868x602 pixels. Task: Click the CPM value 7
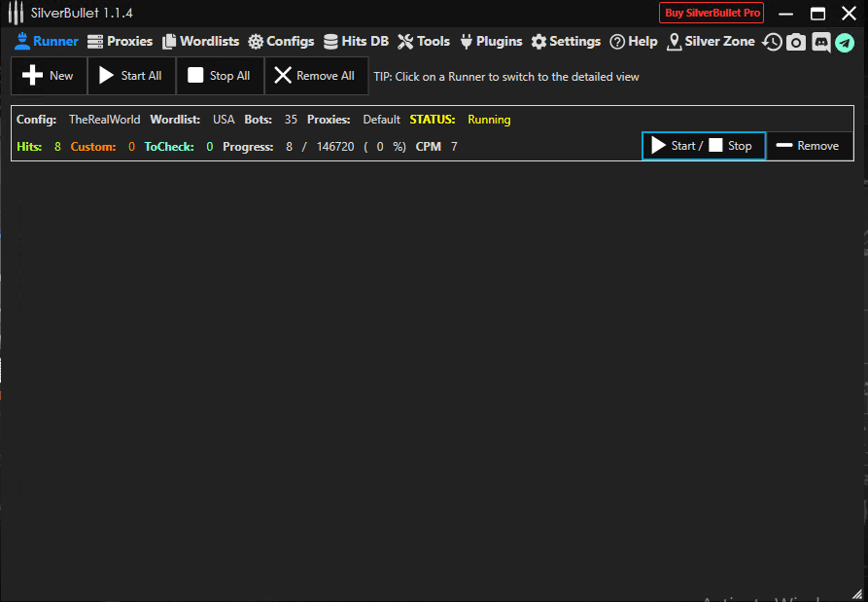coord(454,147)
